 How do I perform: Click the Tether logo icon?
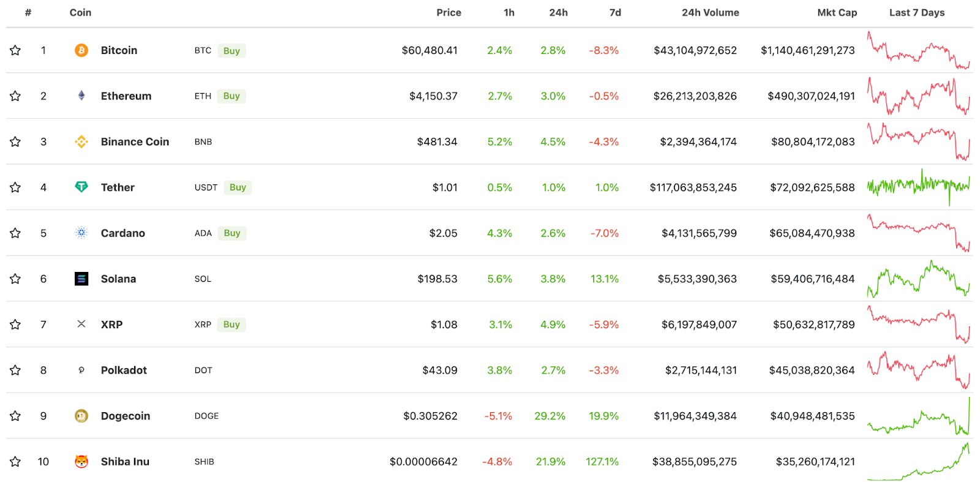81,187
